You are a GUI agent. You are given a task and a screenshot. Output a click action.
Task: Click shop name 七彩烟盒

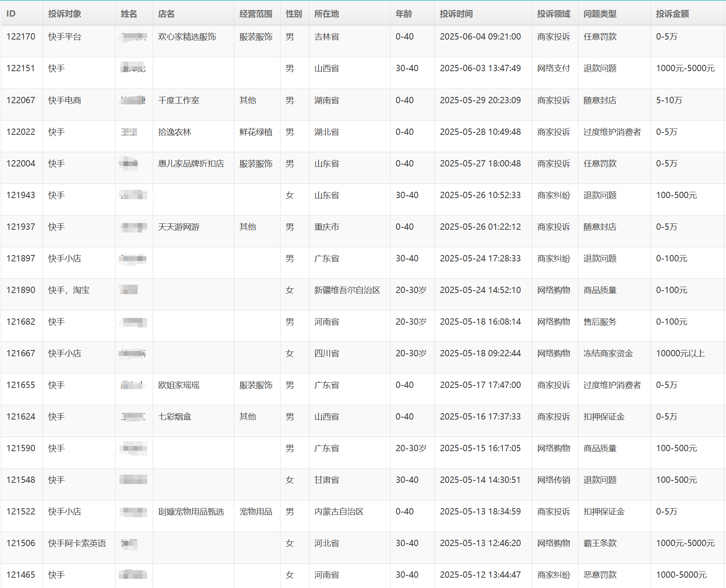tap(174, 417)
